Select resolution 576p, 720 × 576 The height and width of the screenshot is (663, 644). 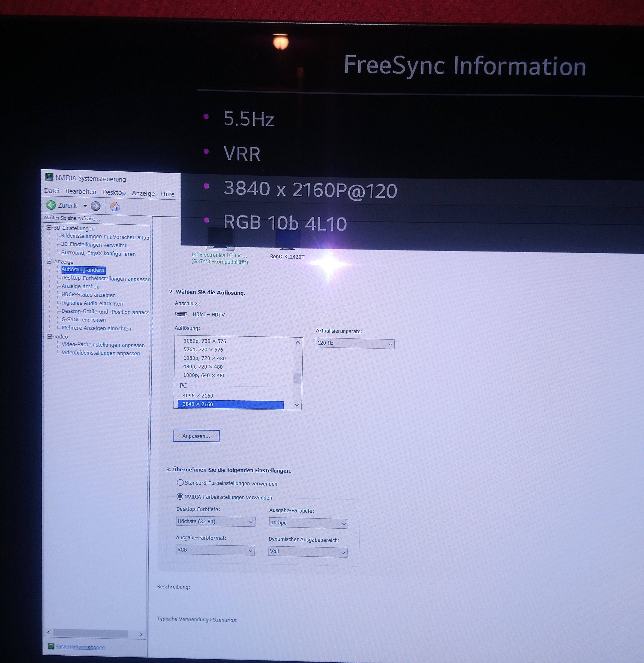(203, 349)
